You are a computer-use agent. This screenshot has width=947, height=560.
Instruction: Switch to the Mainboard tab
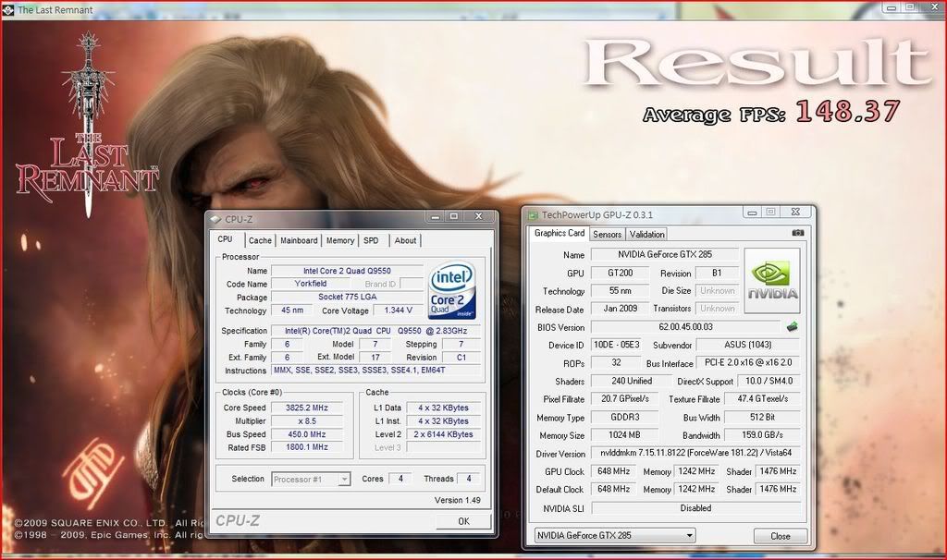tap(299, 240)
